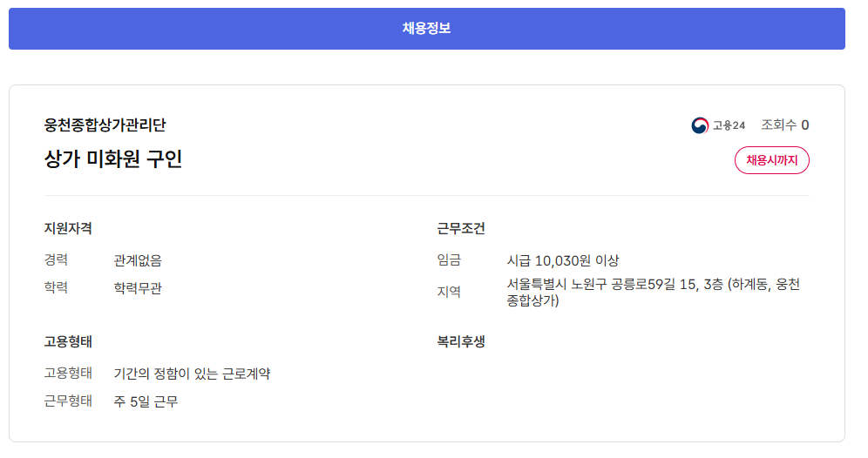
Task: Click the 시급 10,030원 이상 wage value
Action: (563, 260)
